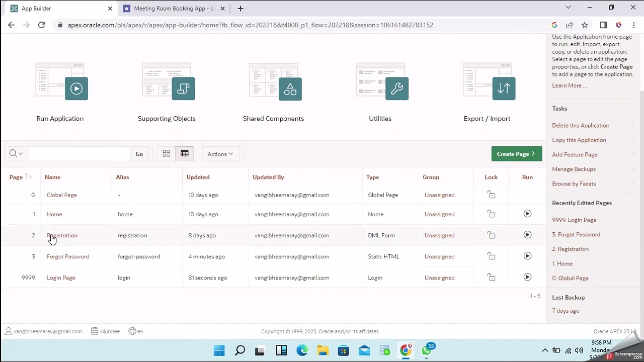Open the Windows Start menu
Viewport: 644px width, 362px height.
(219, 350)
